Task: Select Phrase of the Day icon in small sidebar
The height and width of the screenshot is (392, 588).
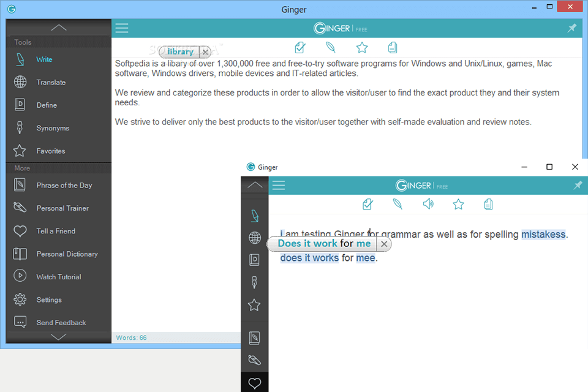Action: [x=254, y=338]
